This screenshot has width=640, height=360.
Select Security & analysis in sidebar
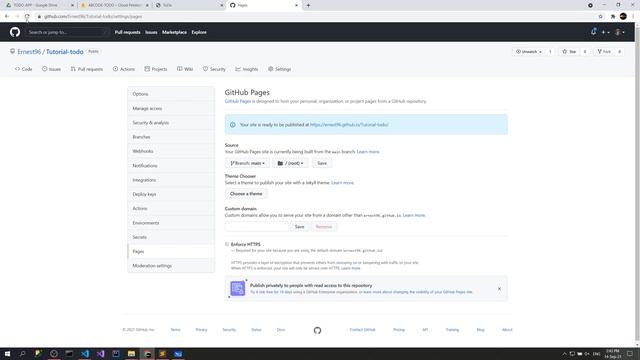(x=171, y=122)
